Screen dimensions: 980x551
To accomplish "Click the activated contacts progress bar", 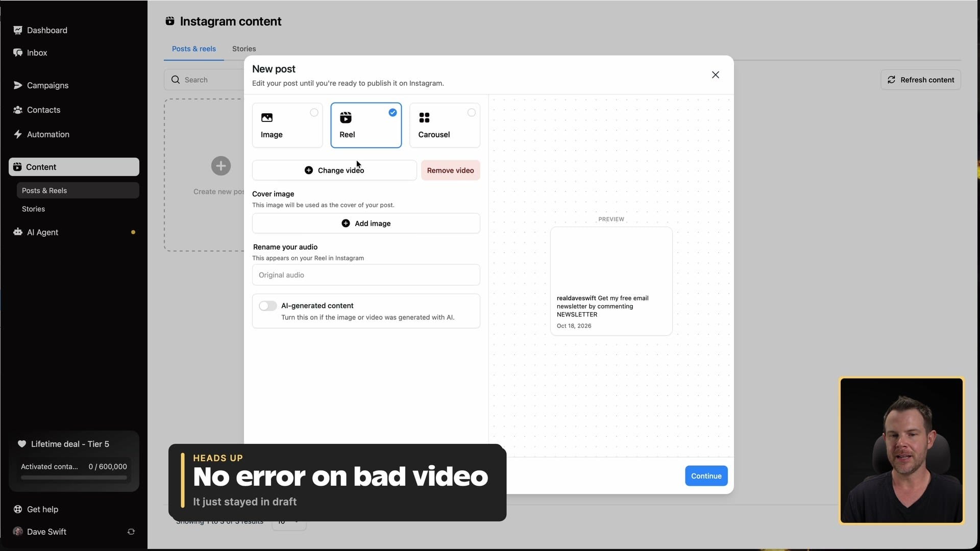I will click(x=74, y=478).
